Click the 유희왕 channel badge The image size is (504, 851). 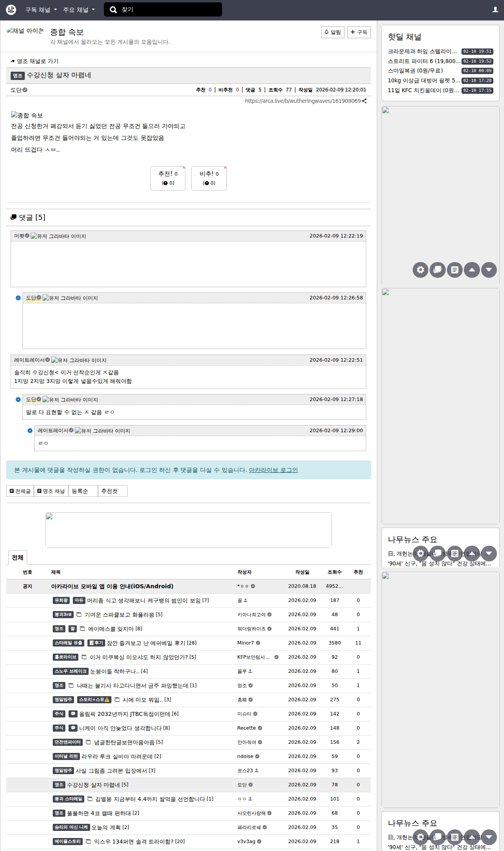pyautogui.click(x=61, y=600)
